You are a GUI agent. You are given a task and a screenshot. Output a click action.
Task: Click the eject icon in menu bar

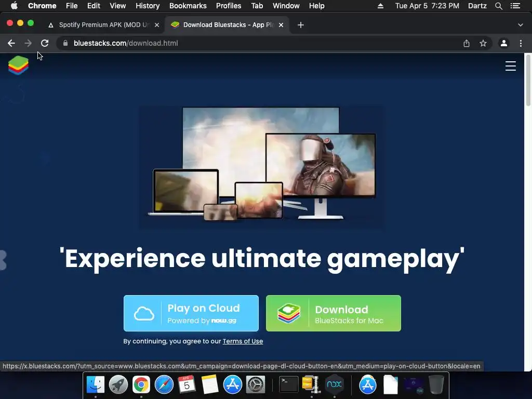381,6
